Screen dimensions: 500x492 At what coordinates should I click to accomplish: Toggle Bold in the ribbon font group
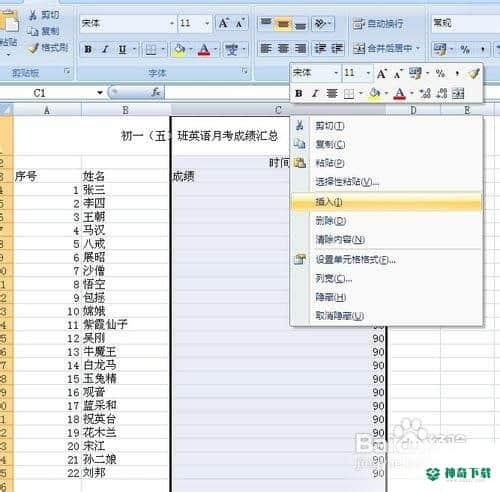point(88,49)
